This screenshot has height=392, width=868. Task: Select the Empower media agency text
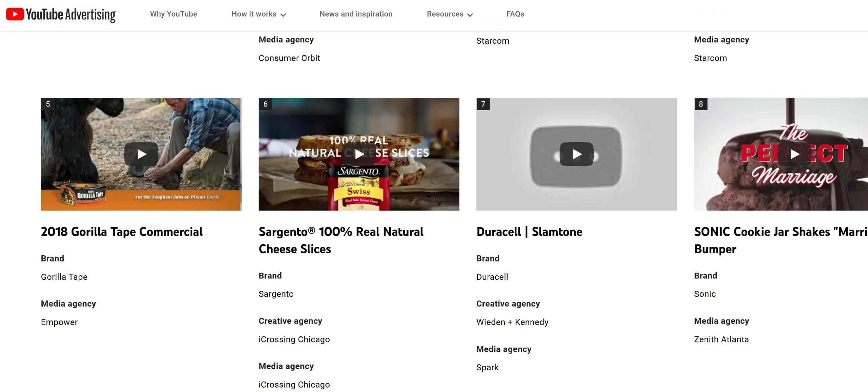[59, 322]
